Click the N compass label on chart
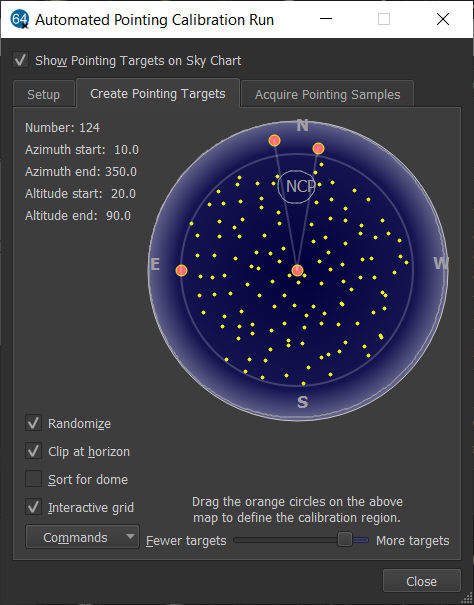Screen dimensions: 474x605 click(302, 125)
